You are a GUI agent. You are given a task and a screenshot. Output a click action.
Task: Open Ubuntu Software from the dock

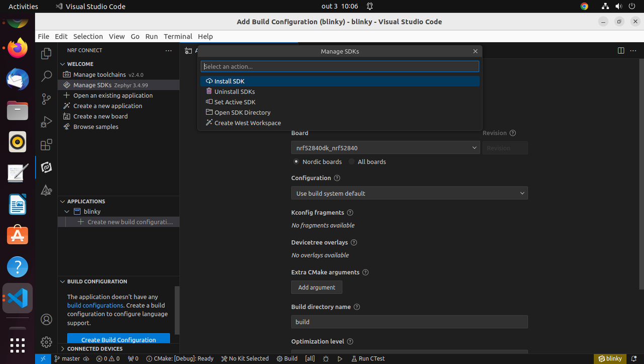[18, 235]
